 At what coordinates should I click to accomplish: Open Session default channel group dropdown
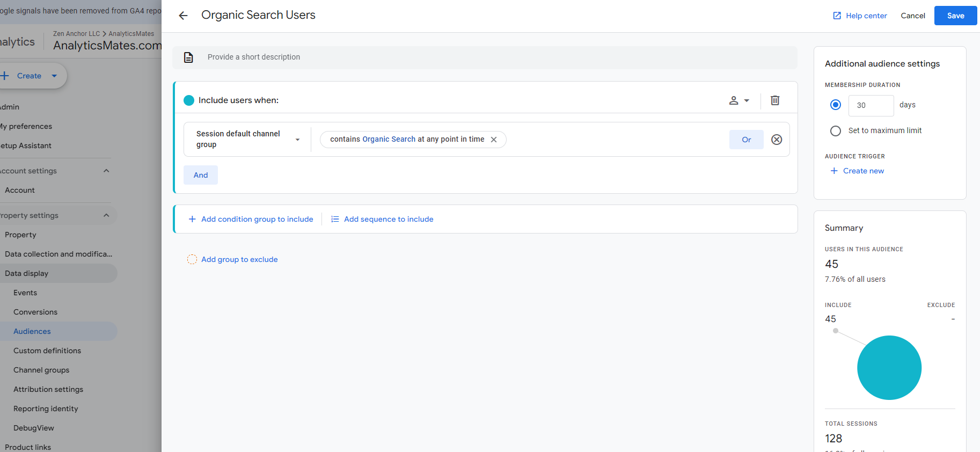tap(247, 139)
